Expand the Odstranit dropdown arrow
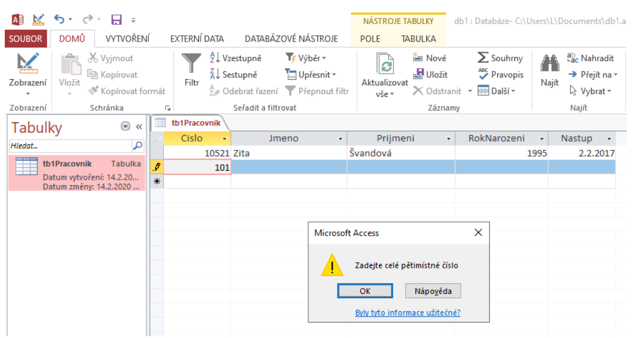Image resolution: width=644 pixels, height=338 pixels. tap(470, 91)
